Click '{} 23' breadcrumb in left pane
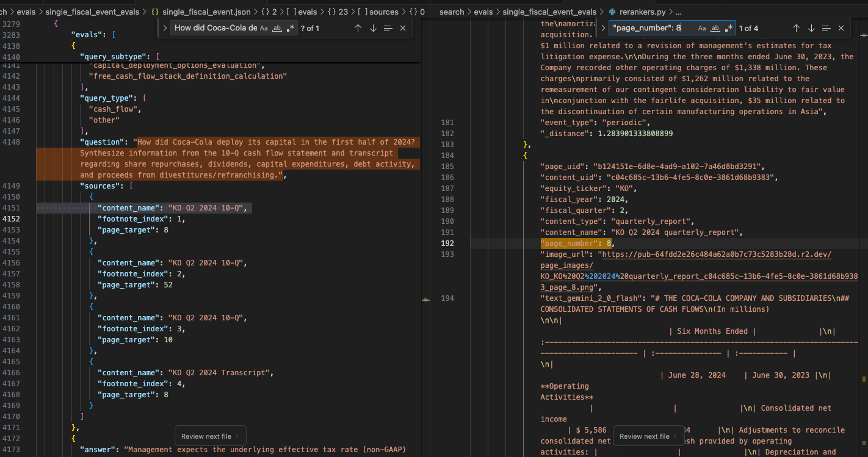This screenshot has width=868, height=457. coord(338,12)
